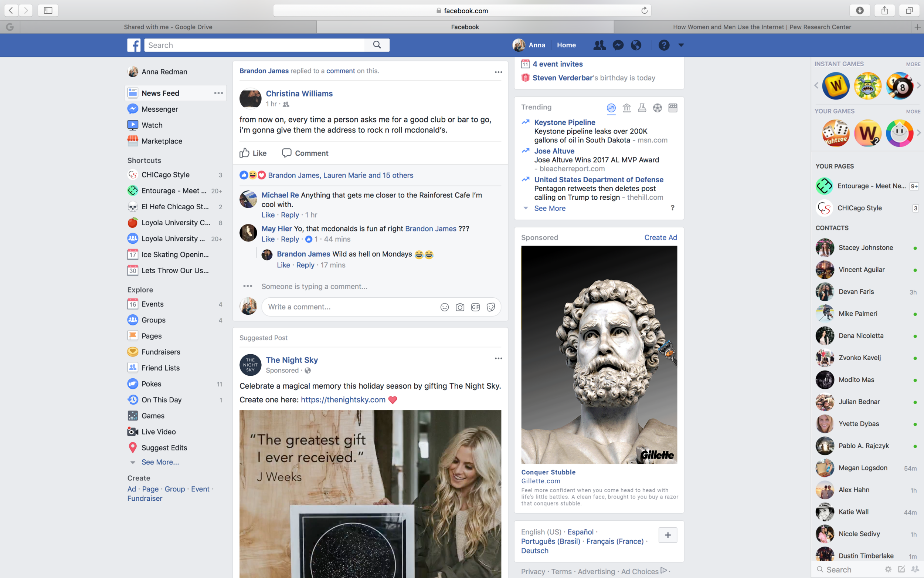Open chat settings gear icon
The width and height of the screenshot is (924, 578).
pos(888,569)
